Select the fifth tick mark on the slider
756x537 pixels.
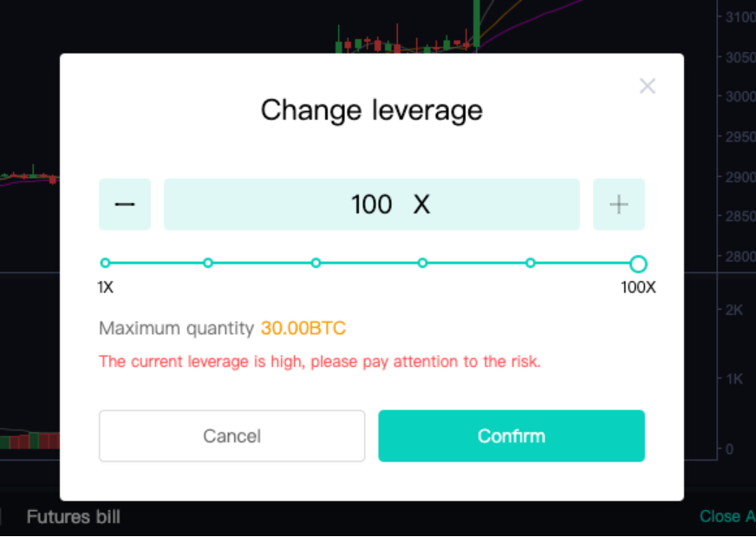(530, 263)
